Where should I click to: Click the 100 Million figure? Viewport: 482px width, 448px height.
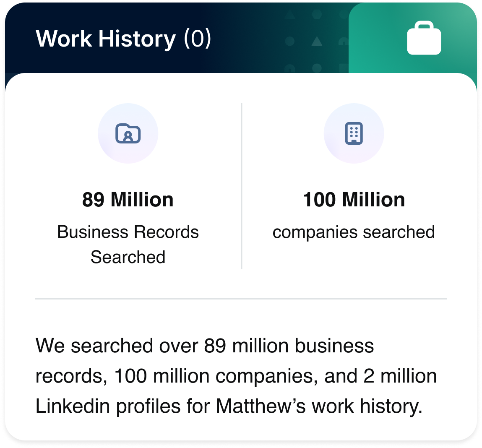click(354, 200)
